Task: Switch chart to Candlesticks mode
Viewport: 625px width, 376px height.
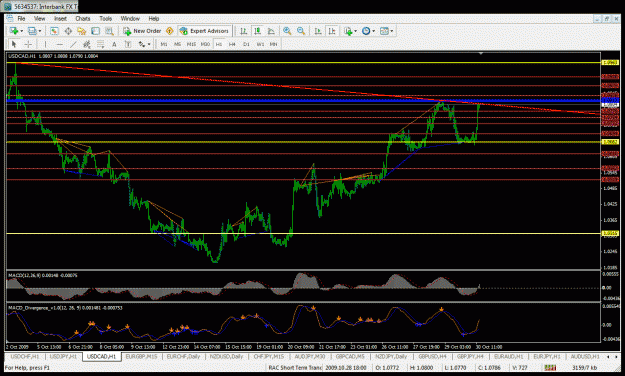Action: pos(257,31)
